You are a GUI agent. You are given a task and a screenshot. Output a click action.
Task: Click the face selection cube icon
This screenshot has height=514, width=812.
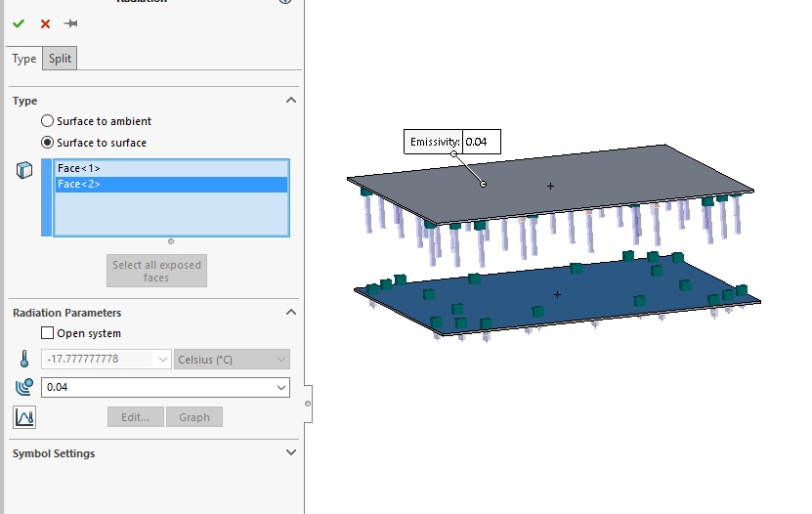point(24,170)
